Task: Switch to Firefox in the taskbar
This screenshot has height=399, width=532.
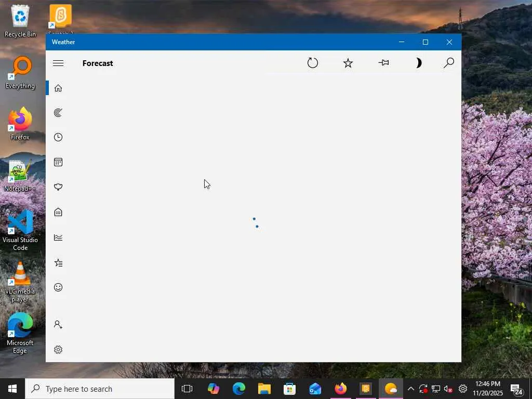Action: pos(340,389)
